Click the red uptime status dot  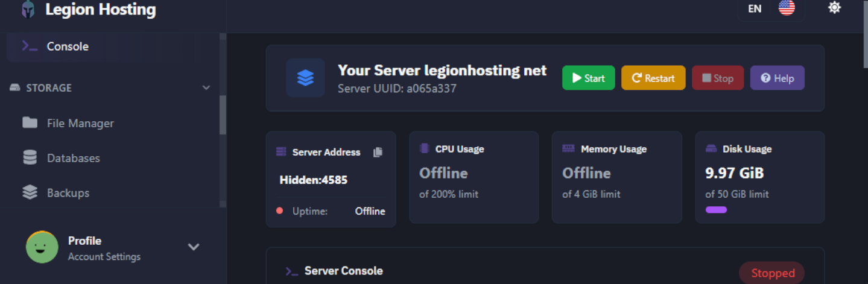(x=279, y=210)
